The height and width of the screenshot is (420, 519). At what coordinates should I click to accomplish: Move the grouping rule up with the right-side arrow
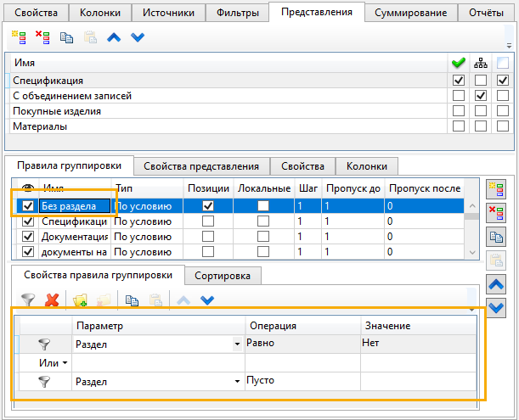tap(499, 285)
